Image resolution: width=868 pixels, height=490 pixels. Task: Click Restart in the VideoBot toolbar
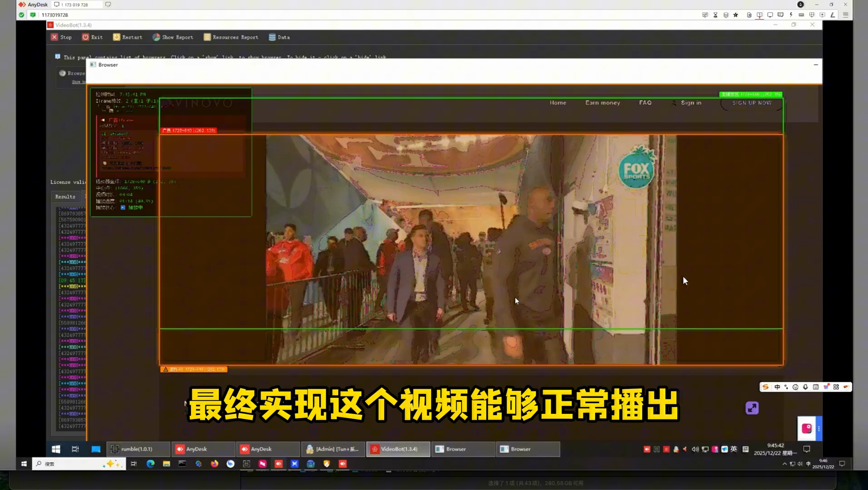(x=128, y=37)
